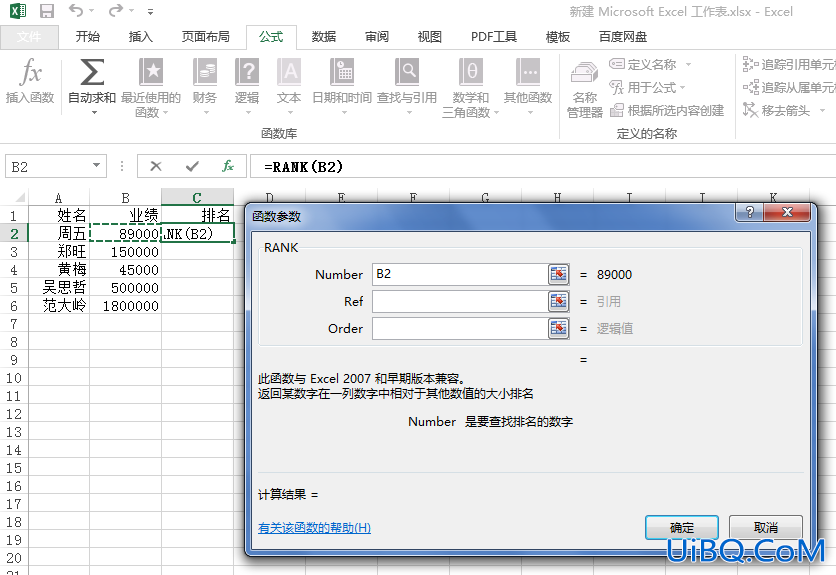The width and height of the screenshot is (836, 575).
Task: Collapse dialog via Ref field range selector icon
Action: click(x=558, y=301)
